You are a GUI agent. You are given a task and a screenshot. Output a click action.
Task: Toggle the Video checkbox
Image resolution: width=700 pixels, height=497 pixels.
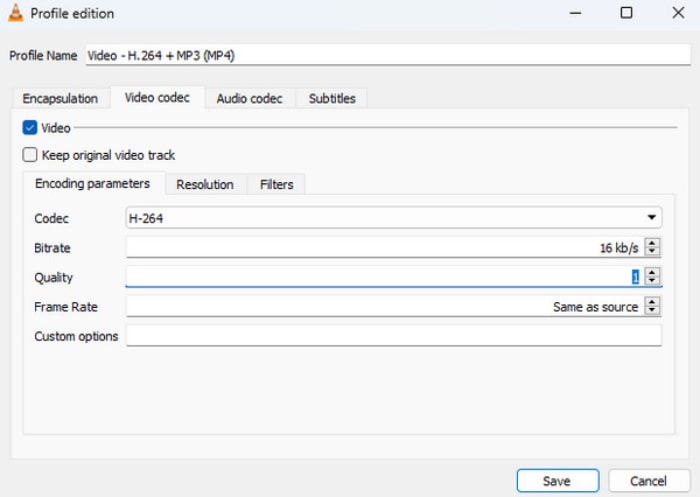30,128
